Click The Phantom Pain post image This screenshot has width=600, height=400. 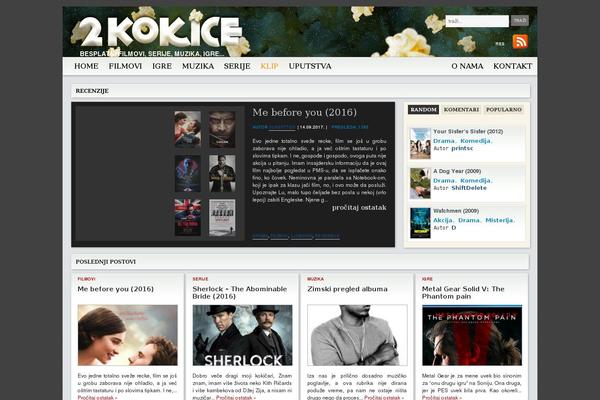(x=472, y=335)
